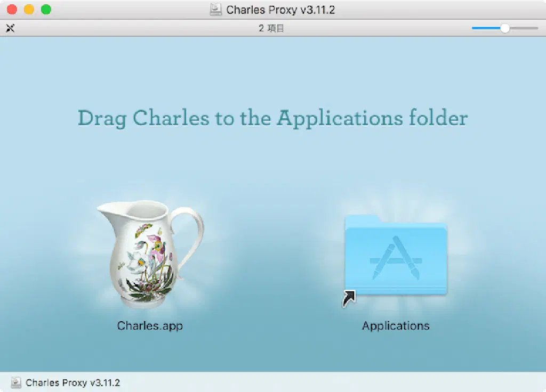Click the Charles.app filename label
The height and width of the screenshot is (392, 546).
coord(150,325)
